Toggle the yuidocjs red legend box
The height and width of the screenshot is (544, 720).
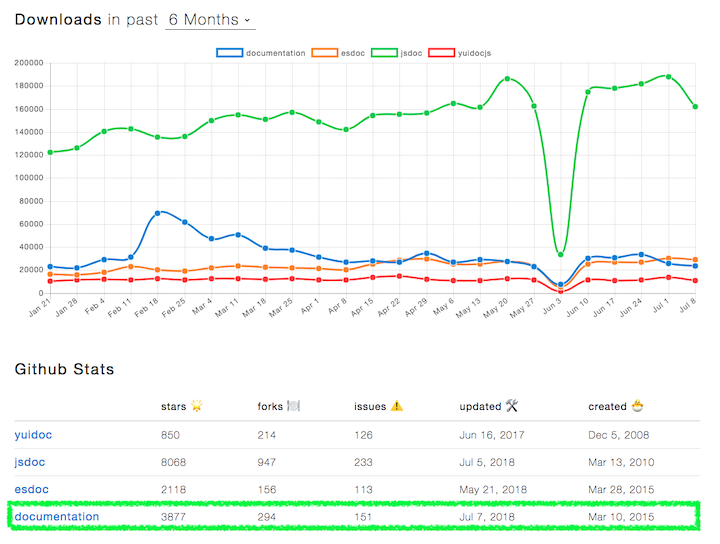[x=441, y=53]
